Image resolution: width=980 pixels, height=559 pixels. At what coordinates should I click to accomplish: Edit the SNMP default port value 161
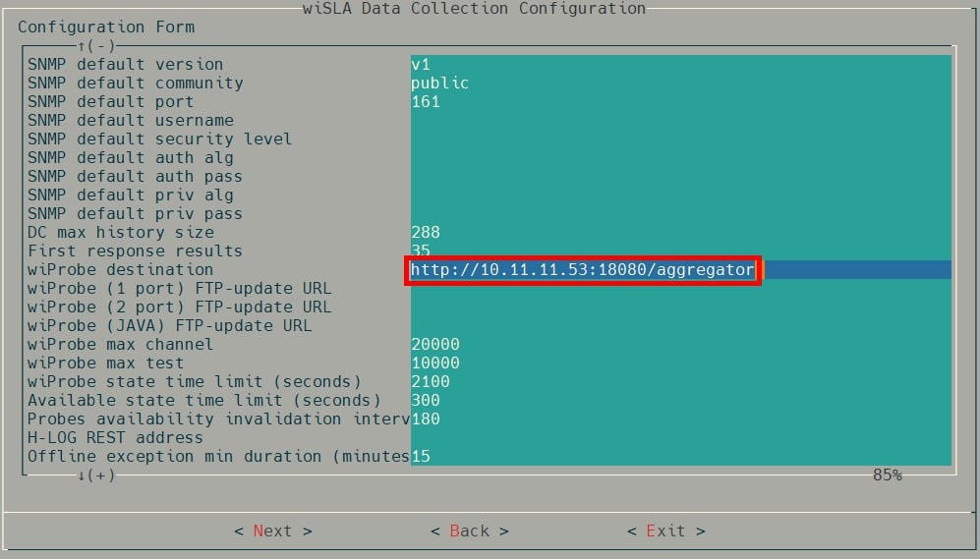coord(680,102)
